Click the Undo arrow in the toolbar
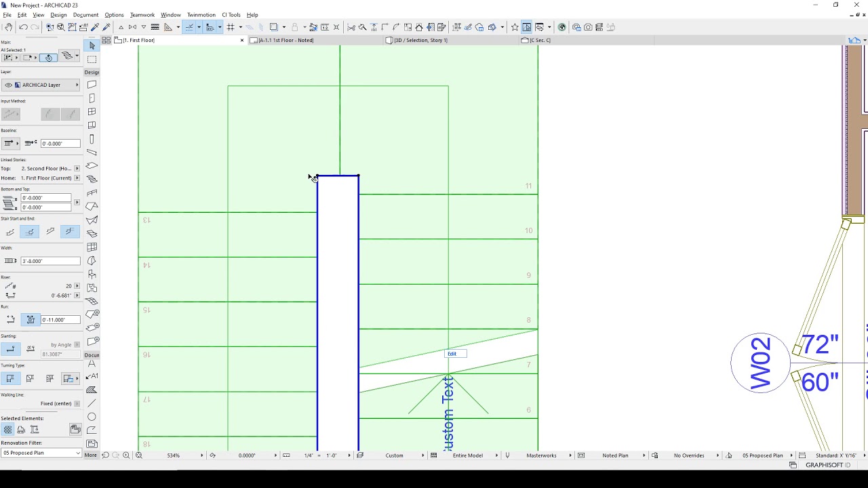Screen dimensions: 868x488 (23, 27)
